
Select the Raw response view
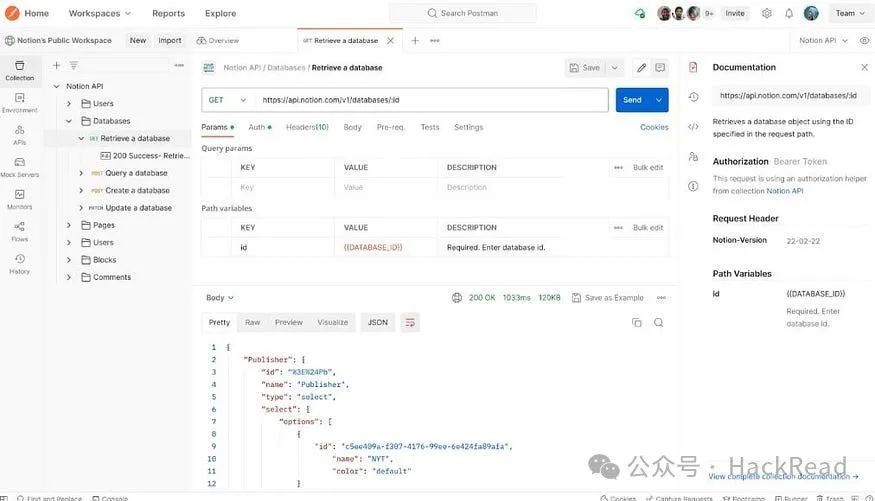252,322
